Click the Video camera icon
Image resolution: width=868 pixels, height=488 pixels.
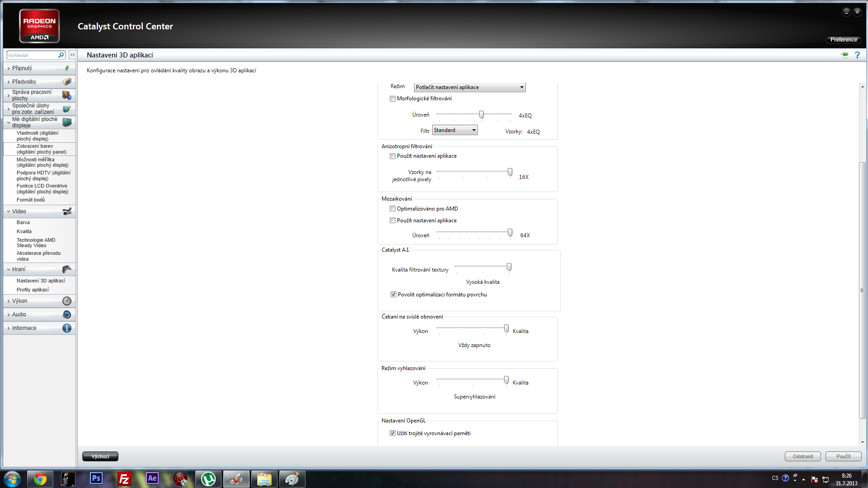(67, 211)
